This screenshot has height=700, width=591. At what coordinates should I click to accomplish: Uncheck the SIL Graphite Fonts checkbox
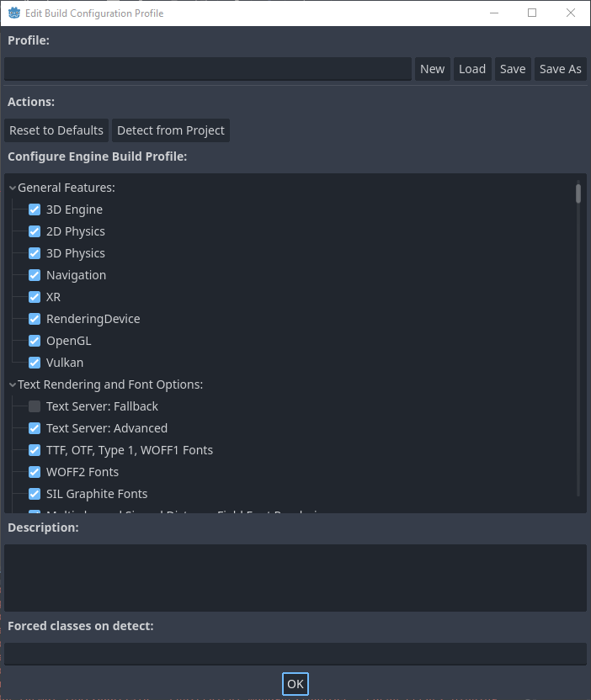[35, 494]
